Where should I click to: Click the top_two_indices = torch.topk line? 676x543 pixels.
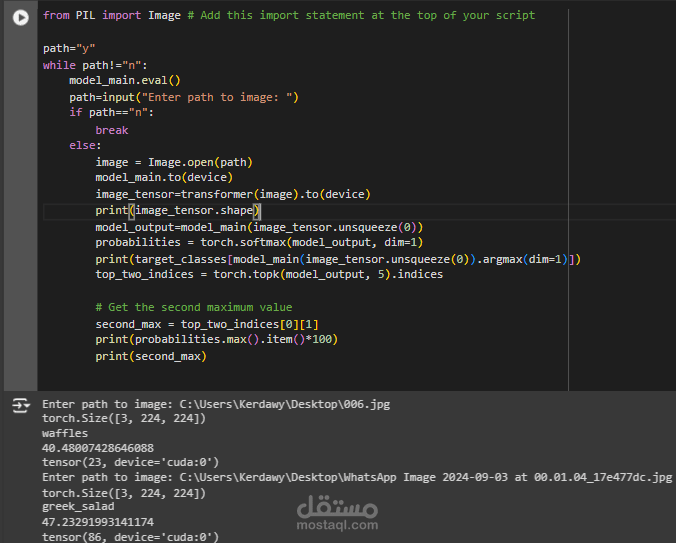pos(269,275)
